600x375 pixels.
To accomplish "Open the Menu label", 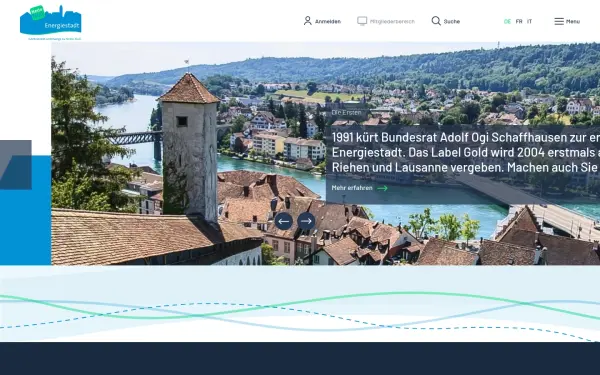I will 573,21.
